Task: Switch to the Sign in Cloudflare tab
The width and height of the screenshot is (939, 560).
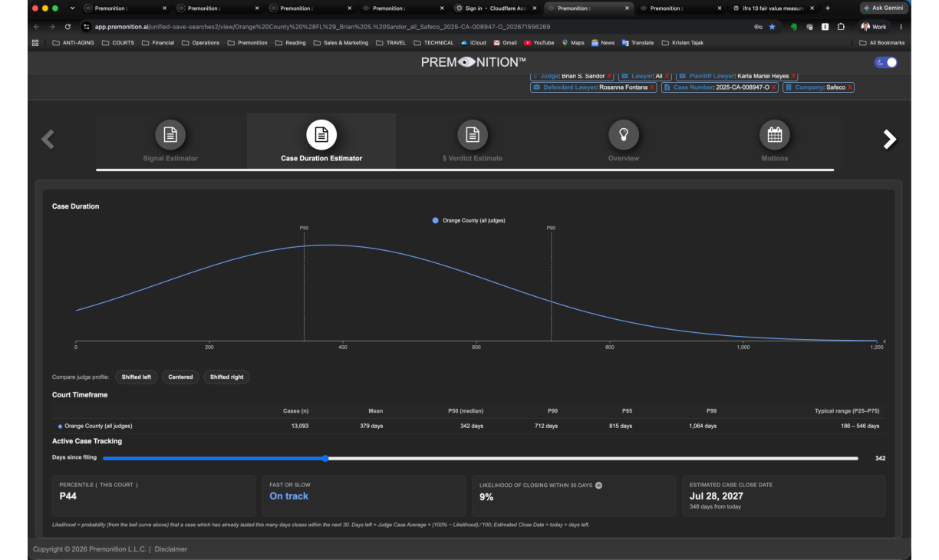Action: (497, 8)
